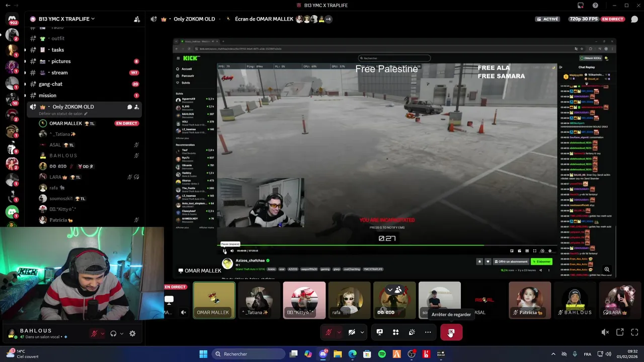The width and height of the screenshot is (644, 362).
Task: Open the mission channel
Action: [x=47, y=96]
